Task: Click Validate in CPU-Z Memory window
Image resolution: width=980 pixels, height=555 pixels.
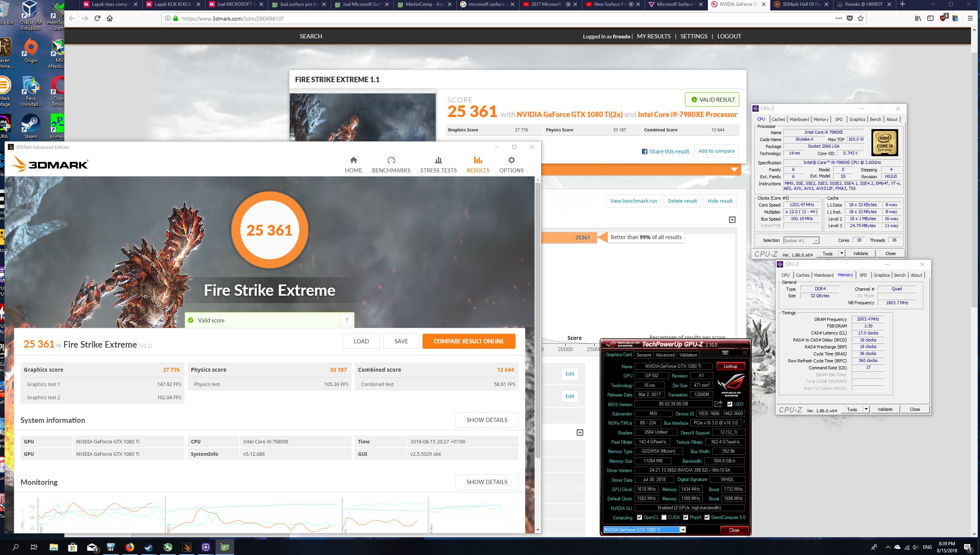Action: [885, 409]
